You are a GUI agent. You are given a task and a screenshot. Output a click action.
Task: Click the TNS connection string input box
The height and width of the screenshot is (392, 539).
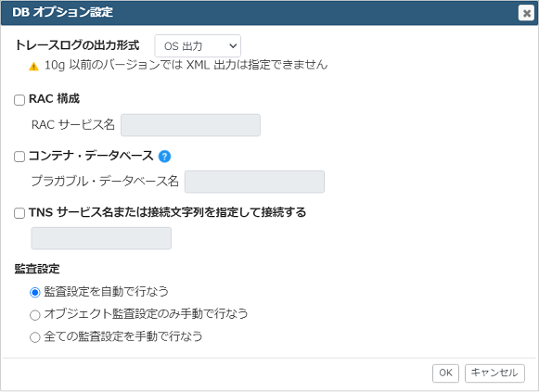(101, 238)
